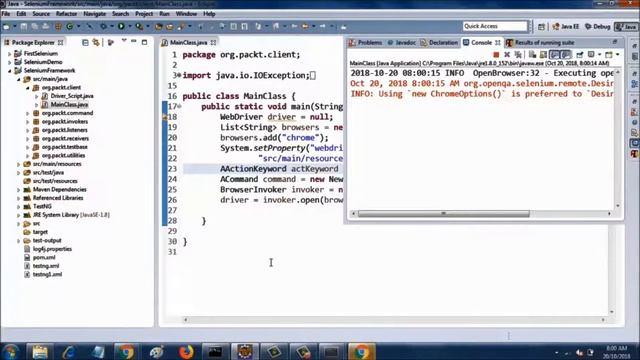
Task: Open Internet Explorer from the taskbar
Action: [x=69, y=351]
